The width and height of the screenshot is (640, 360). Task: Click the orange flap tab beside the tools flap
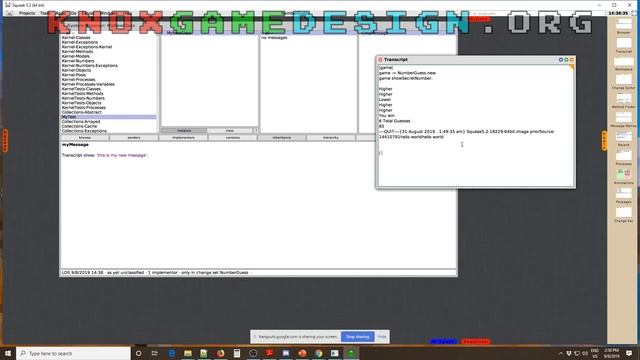point(604,141)
